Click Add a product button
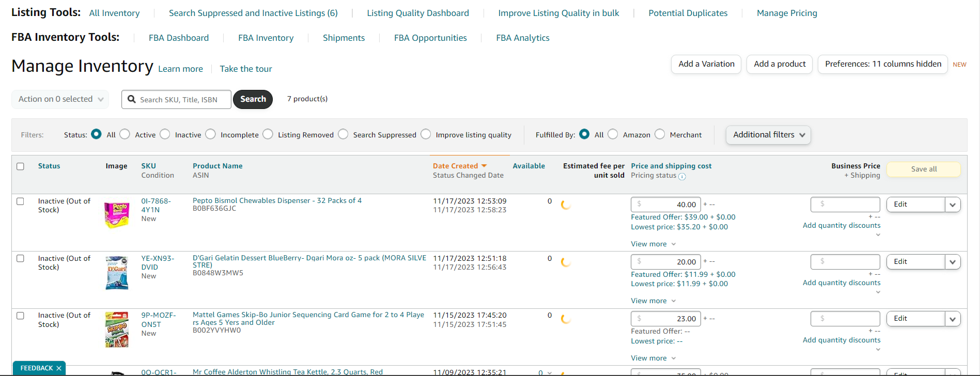The width and height of the screenshot is (980, 376). (x=780, y=64)
